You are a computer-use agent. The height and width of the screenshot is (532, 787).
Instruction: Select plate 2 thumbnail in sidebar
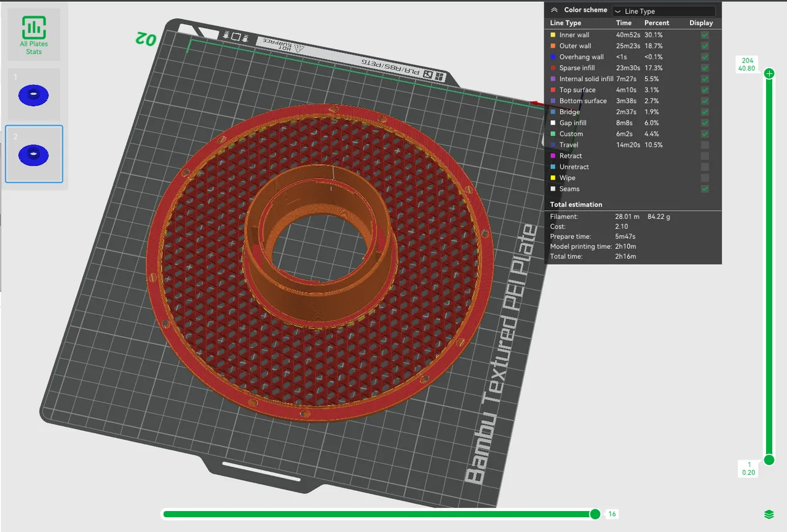tap(34, 154)
